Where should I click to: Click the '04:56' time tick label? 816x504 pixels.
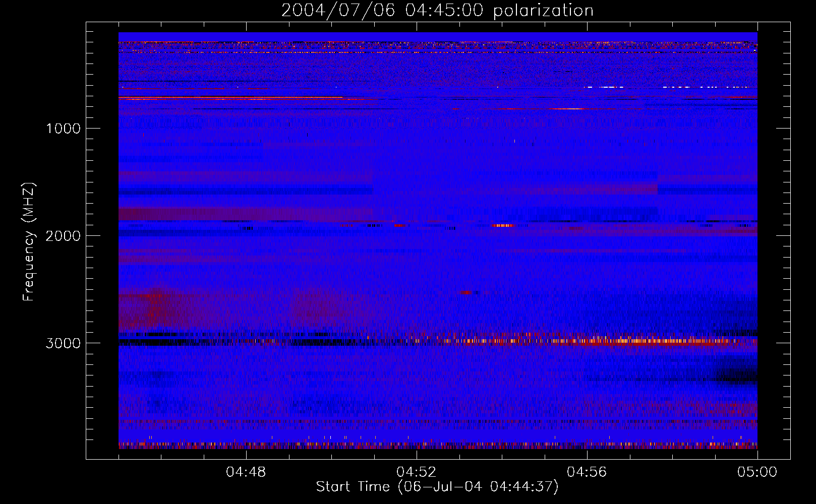(587, 472)
